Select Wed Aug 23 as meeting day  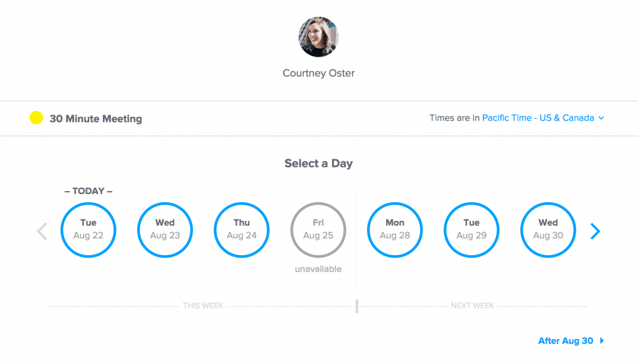point(164,230)
